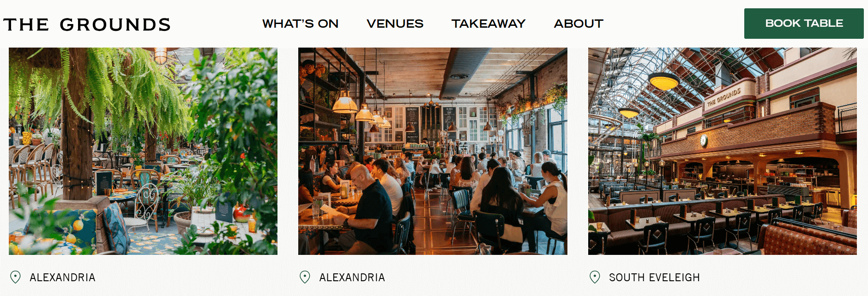Open the South Eveleigh venue photo
The height and width of the screenshot is (296, 868).
pos(722,151)
